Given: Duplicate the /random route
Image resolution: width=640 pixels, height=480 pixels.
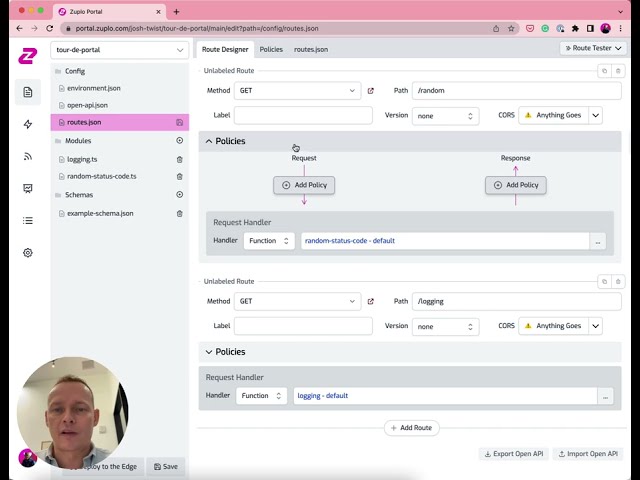Looking at the screenshot, I should pos(604,71).
